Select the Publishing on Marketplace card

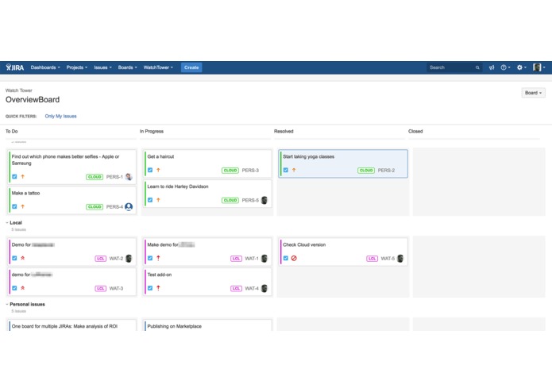coord(208,325)
